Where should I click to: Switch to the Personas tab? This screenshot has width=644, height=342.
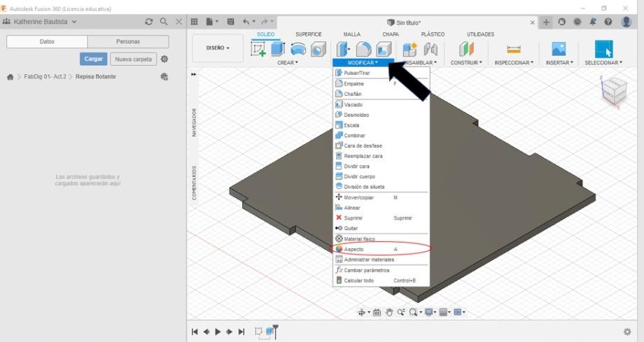pos(127,41)
